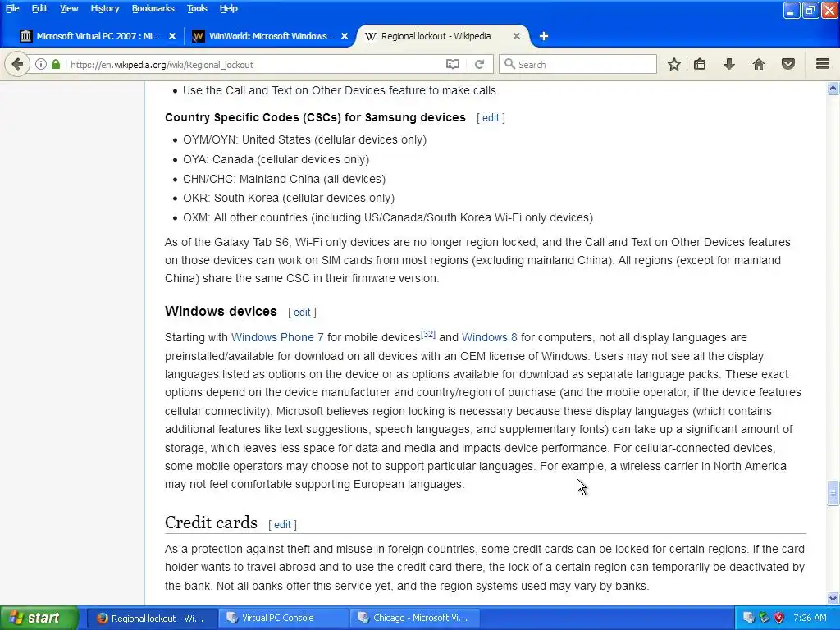Click the magnifier icon in the Search box
The width and height of the screenshot is (840, 630).
[509, 64]
